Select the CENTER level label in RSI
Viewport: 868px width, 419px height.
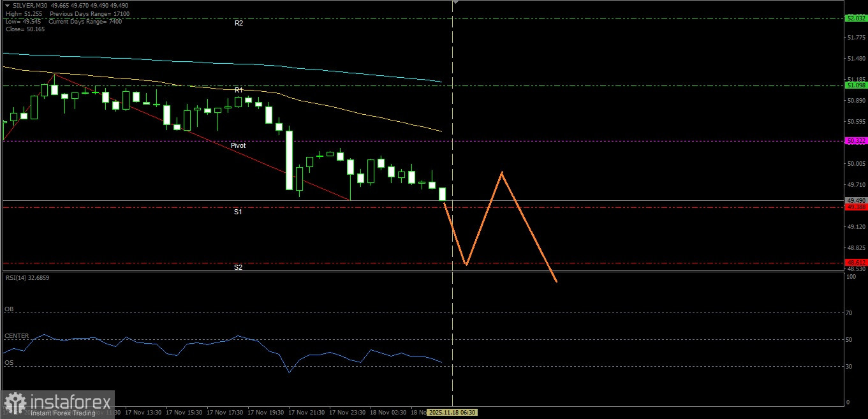[x=17, y=335]
